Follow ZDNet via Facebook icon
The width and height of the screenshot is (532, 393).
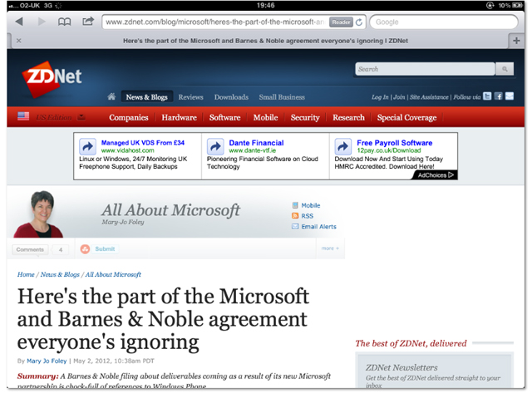tap(498, 96)
